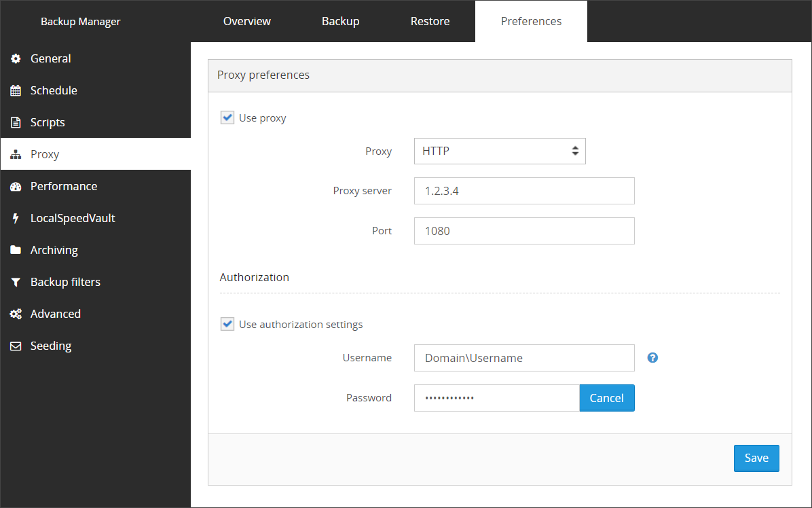Switch to the Overview tab
Viewport: 812px width, 508px height.
(247, 22)
